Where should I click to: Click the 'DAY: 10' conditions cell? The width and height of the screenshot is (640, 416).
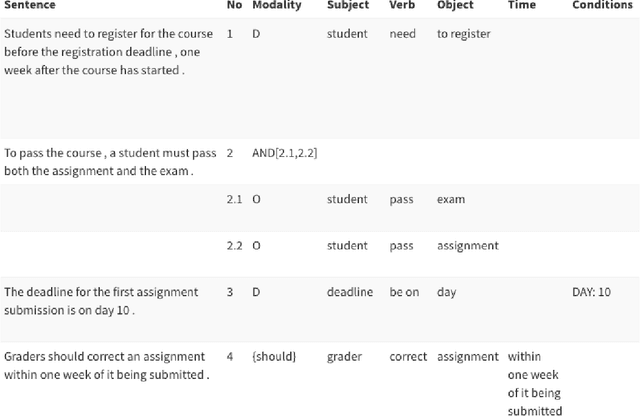[590, 292]
